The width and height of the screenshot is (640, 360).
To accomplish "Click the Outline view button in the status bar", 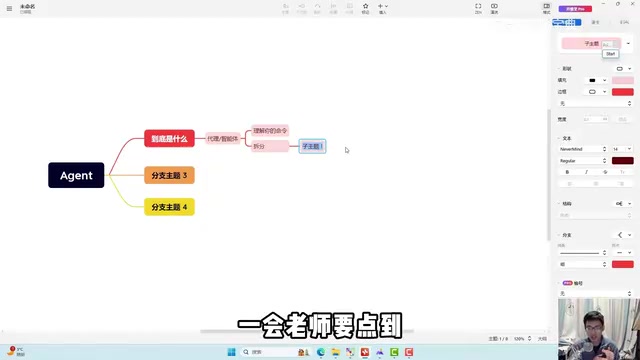I will click(542, 339).
